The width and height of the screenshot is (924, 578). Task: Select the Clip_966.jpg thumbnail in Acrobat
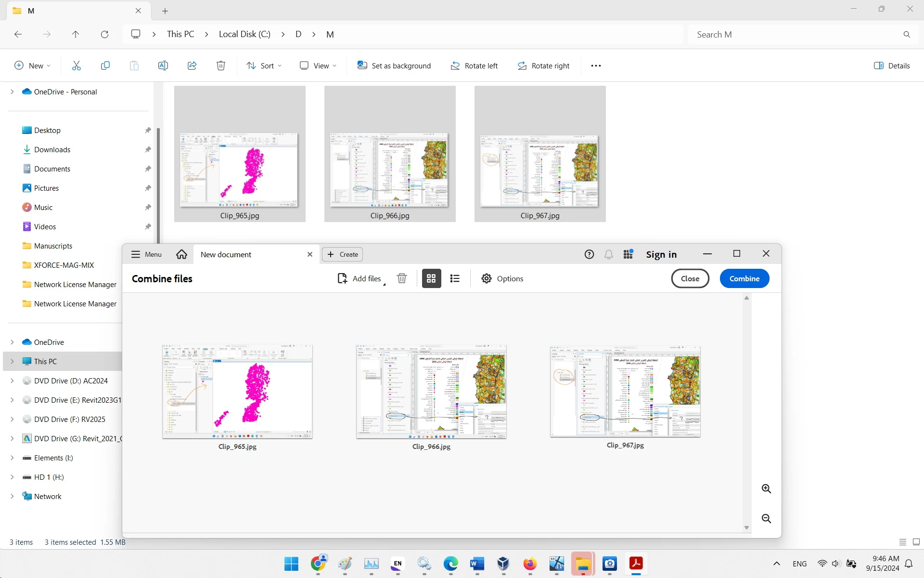point(431,391)
